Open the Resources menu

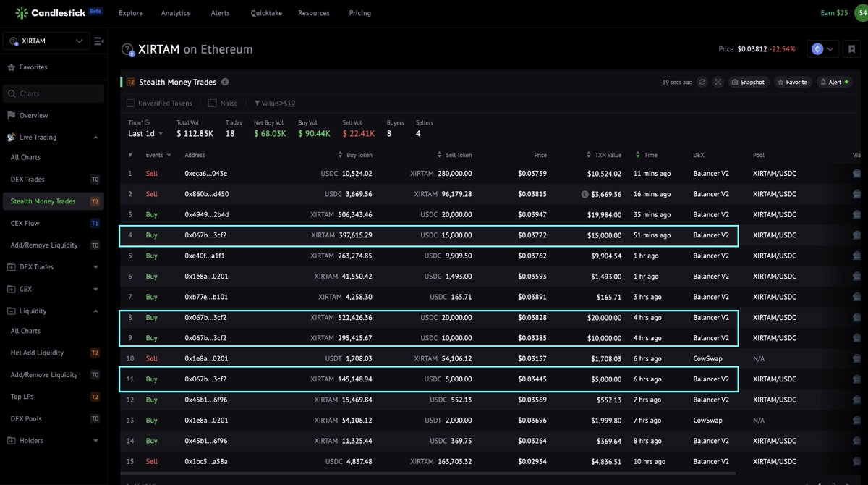coord(314,13)
